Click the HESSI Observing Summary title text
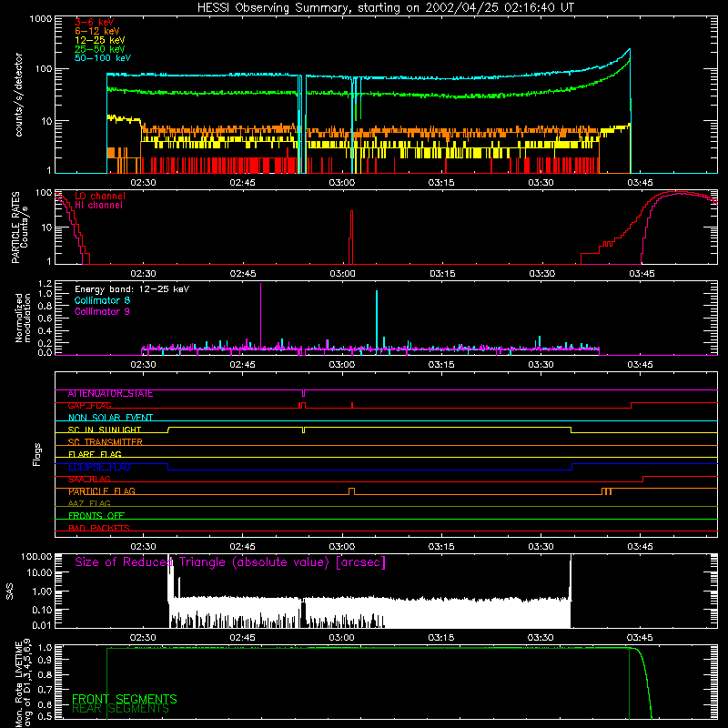This screenshot has height=728, width=728. (x=385, y=8)
